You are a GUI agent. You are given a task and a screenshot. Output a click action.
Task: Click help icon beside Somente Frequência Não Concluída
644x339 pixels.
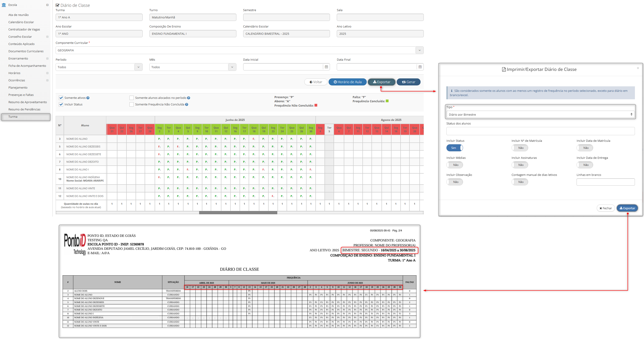[x=187, y=105]
